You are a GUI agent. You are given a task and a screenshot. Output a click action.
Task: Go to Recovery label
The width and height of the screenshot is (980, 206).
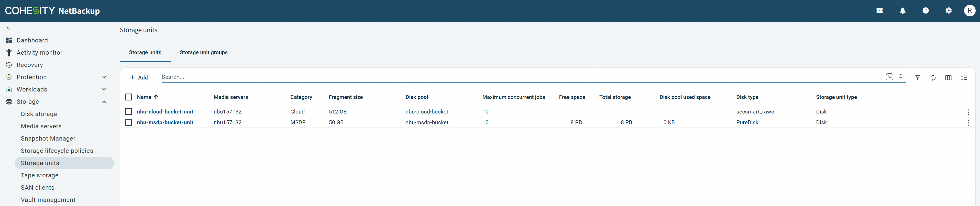[x=30, y=65]
